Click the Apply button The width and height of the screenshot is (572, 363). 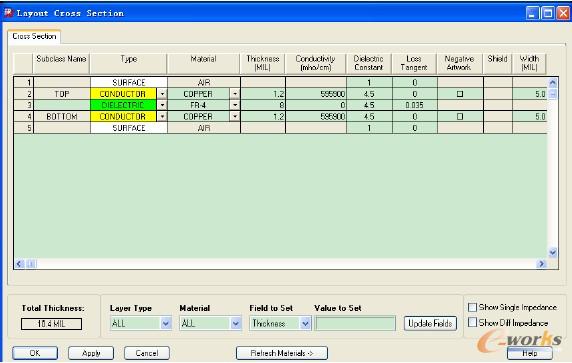pos(91,353)
